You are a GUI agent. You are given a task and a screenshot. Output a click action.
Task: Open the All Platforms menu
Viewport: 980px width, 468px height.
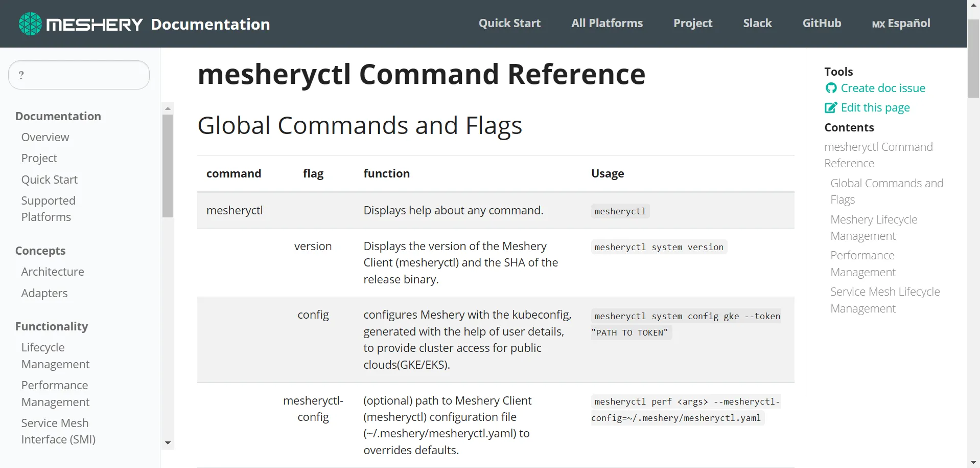pyautogui.click(x=607, y=23)
